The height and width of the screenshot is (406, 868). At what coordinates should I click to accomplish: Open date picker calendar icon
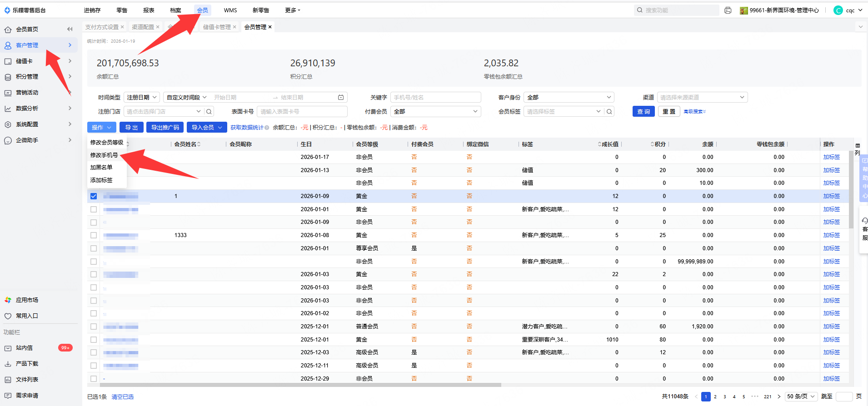click(x=341, y=98)
